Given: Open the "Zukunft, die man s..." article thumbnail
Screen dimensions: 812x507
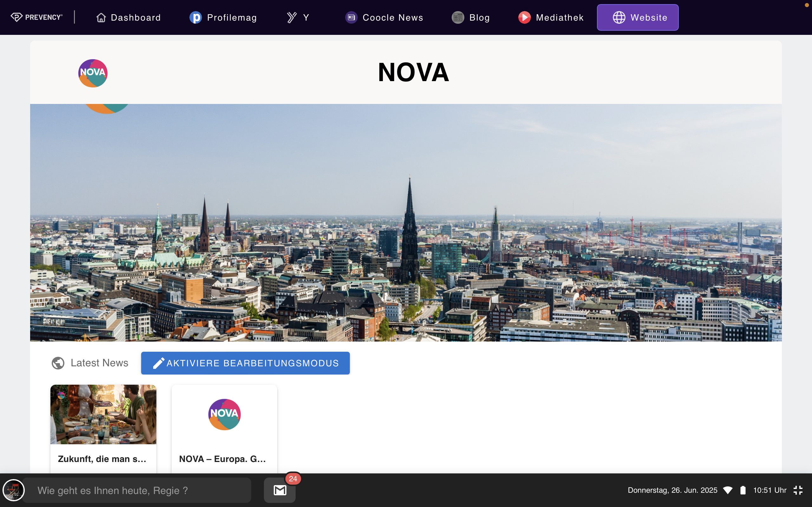Looking at the screenshot, I should [103, 414].
